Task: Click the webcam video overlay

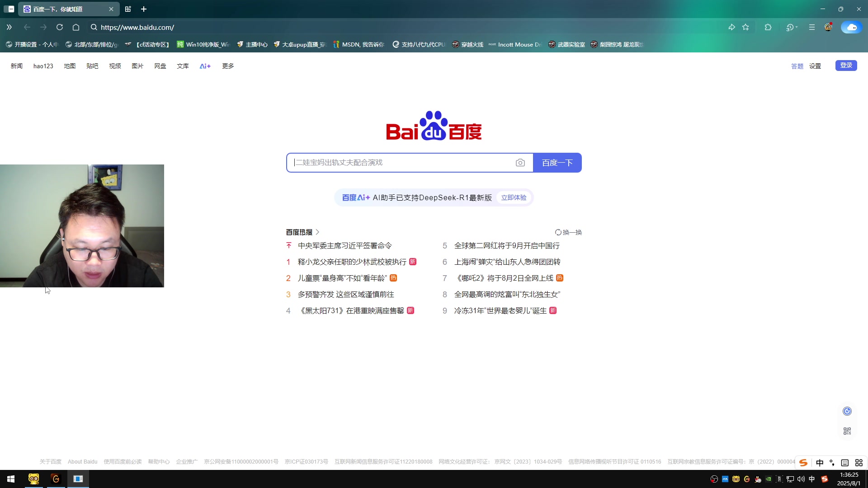Action: click(82, 226)
